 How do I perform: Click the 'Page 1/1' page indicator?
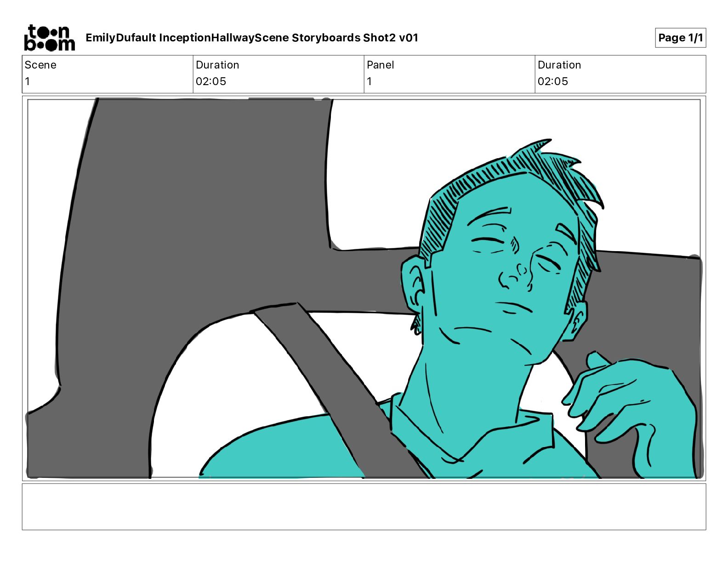tap(680, 38)
